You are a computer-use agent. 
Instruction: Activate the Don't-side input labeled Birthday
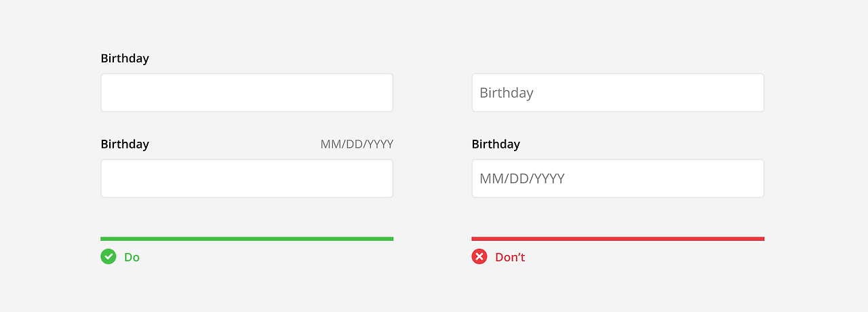(x=618, y=178)
